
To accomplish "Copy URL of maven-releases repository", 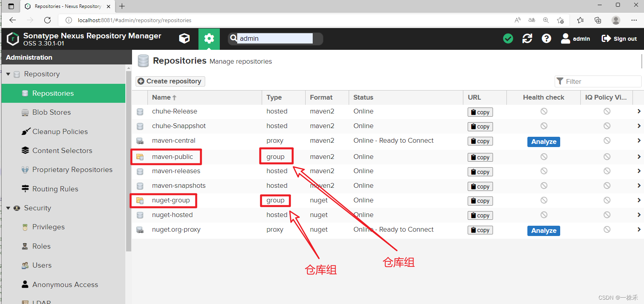I will tap(480, 172).
